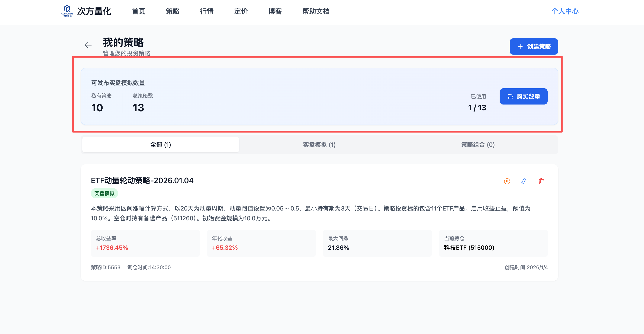644x334 pixels.
Task: Switch to the 实盘模拟 (1) tab
Action: [x=319, y=145]
